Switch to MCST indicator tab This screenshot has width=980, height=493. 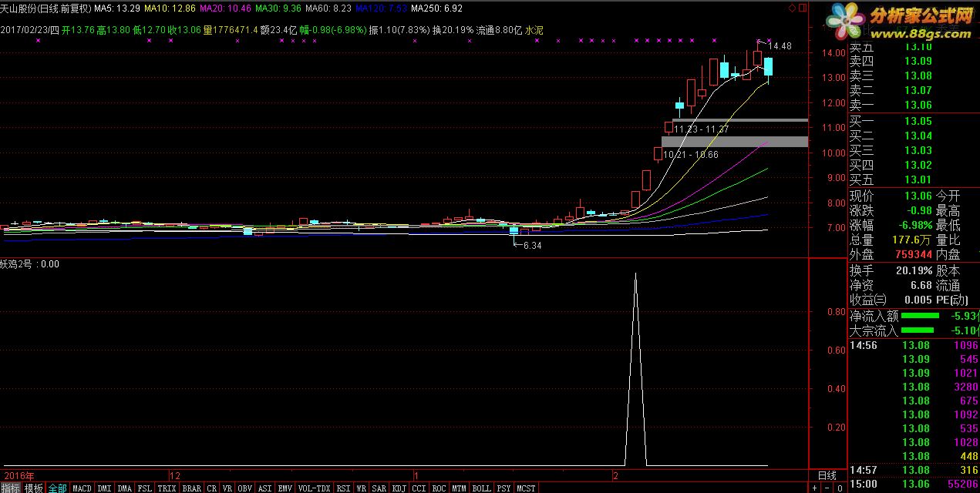click(x=527, y=488)
